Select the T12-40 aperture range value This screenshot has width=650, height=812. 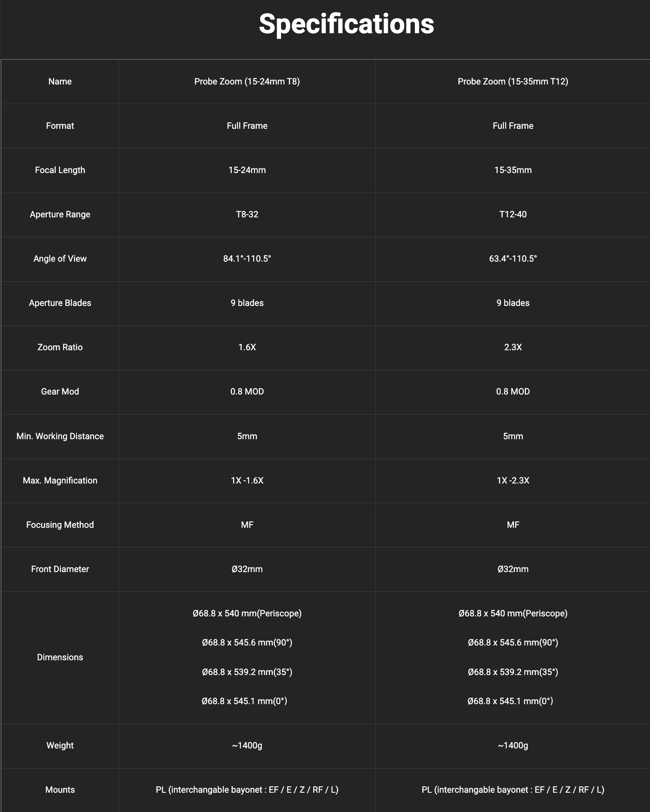click(x=513, y=214)
